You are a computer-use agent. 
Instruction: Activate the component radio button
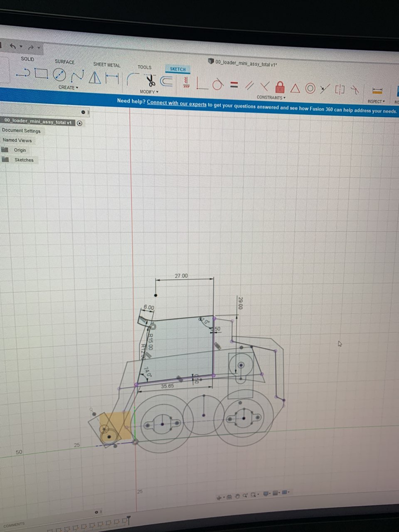point(80,123)
